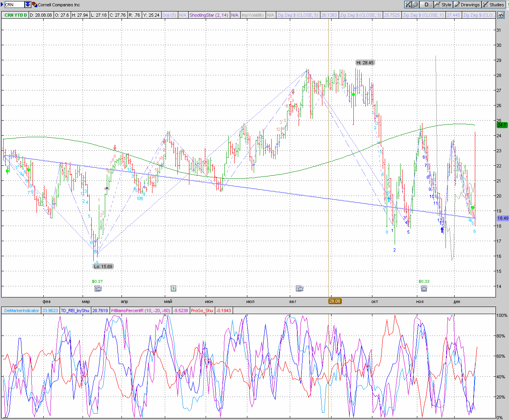Click the ProGo_Shu study label

point(202,311)
